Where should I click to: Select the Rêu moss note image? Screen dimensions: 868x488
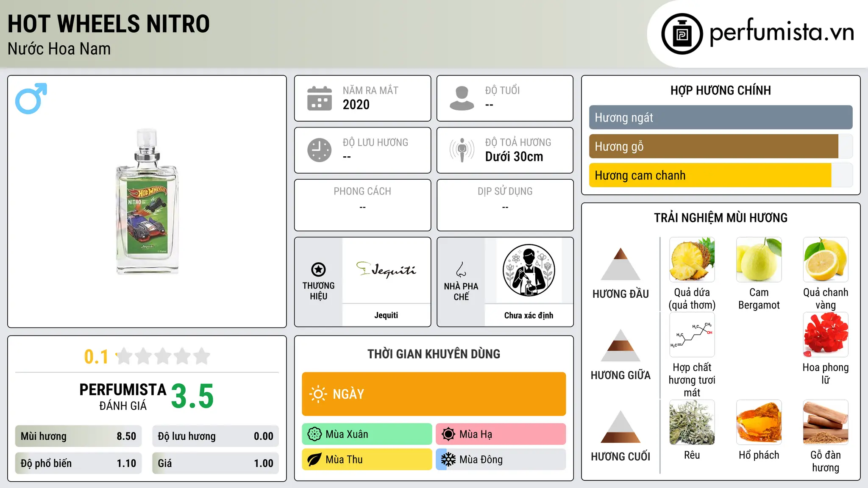click(x=692, y=422)
